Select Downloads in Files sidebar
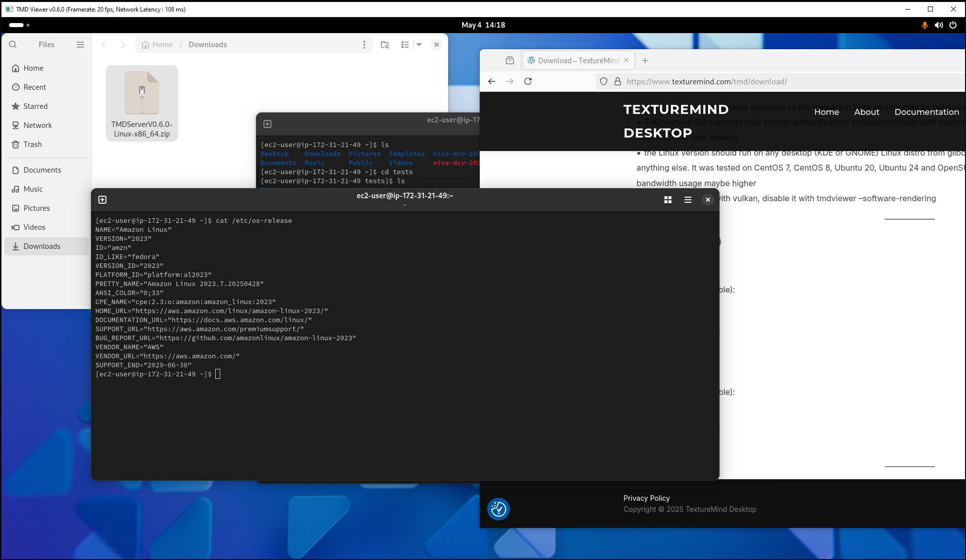The image size is (966, 560). pos(47,246)
